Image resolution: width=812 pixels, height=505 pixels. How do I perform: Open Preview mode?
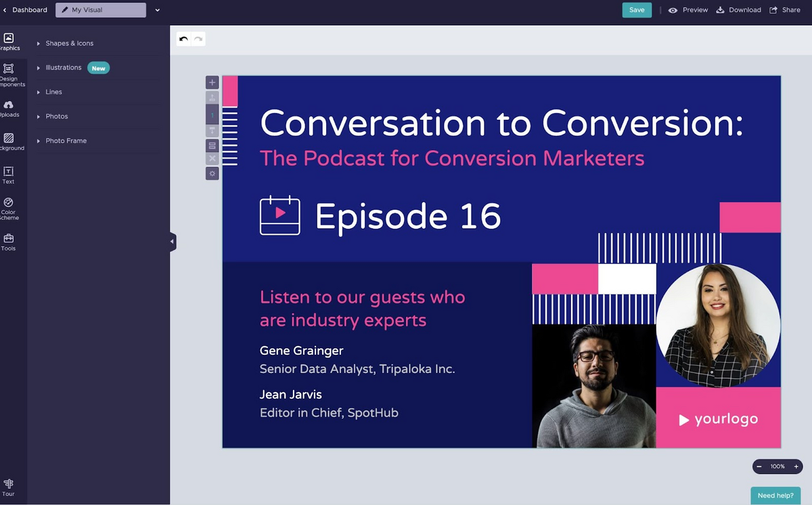click(x=688, y=10)
